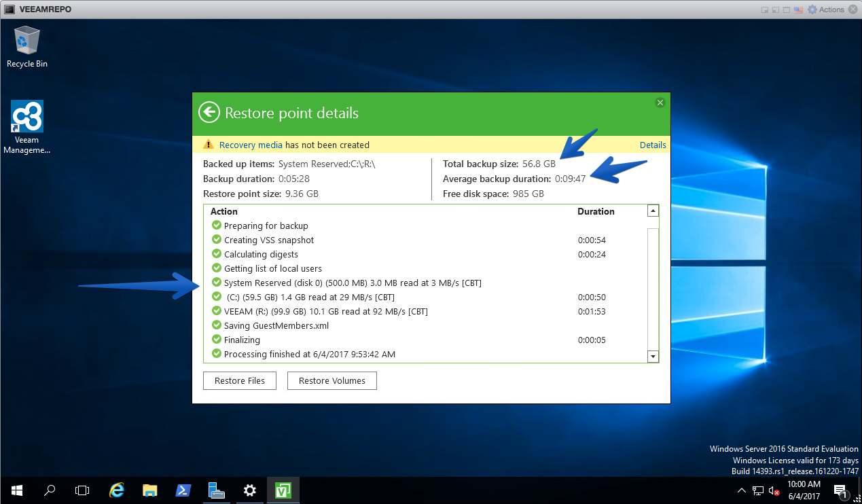Open the Details link in the yellow banner

pyautogui.click(x=653, y=145)
